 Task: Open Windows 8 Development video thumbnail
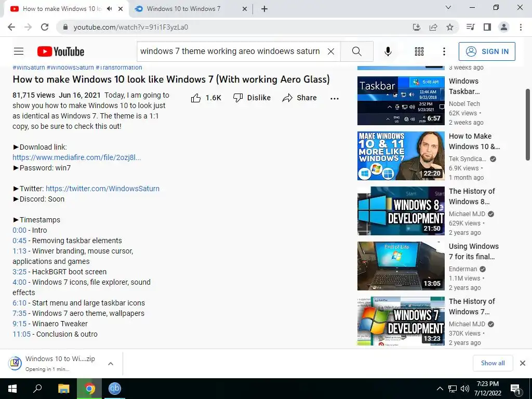[x=401, y=211]
